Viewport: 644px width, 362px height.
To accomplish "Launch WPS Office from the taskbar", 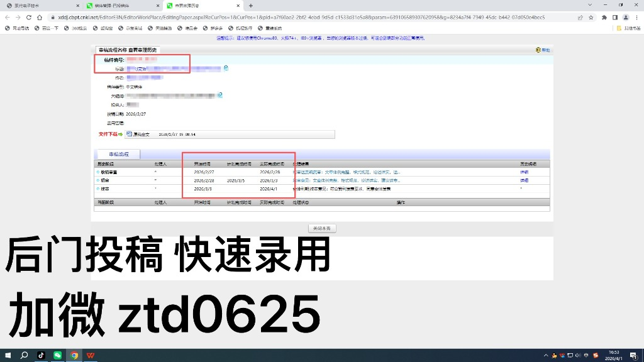I will pos(91,355).
